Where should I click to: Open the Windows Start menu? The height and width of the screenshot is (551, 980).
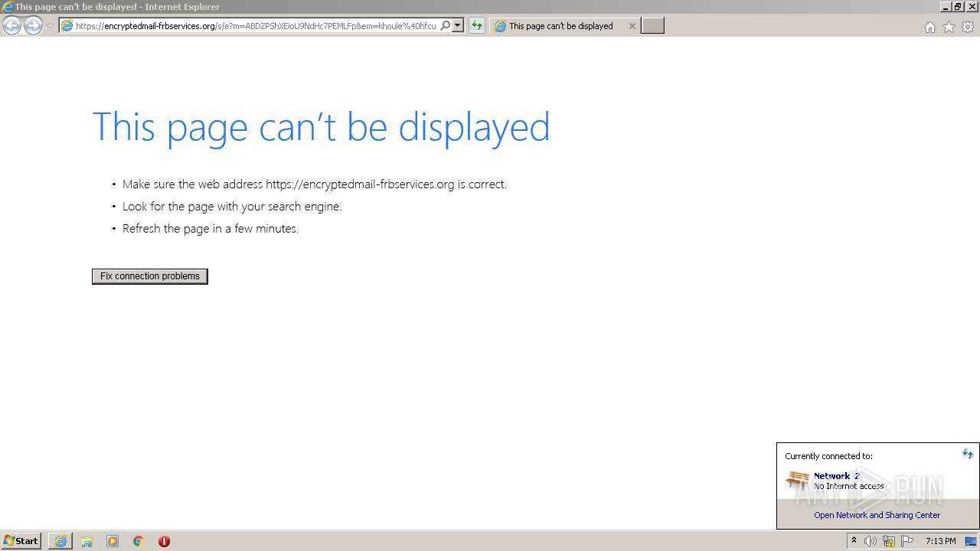point(21,541)
